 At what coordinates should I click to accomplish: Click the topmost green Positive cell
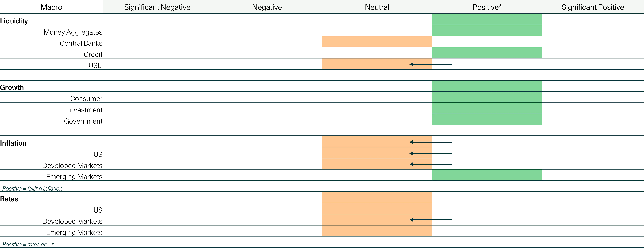tap(487, 19)
